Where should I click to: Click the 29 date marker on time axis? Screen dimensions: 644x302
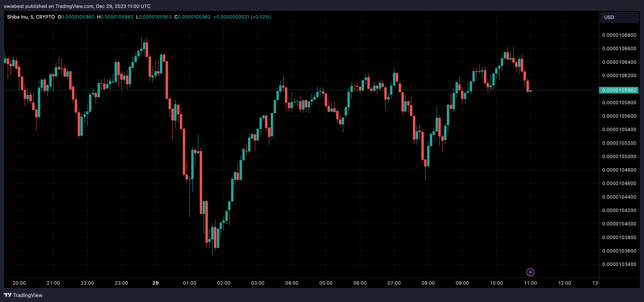pyautogui.click(x=156, y=283)
